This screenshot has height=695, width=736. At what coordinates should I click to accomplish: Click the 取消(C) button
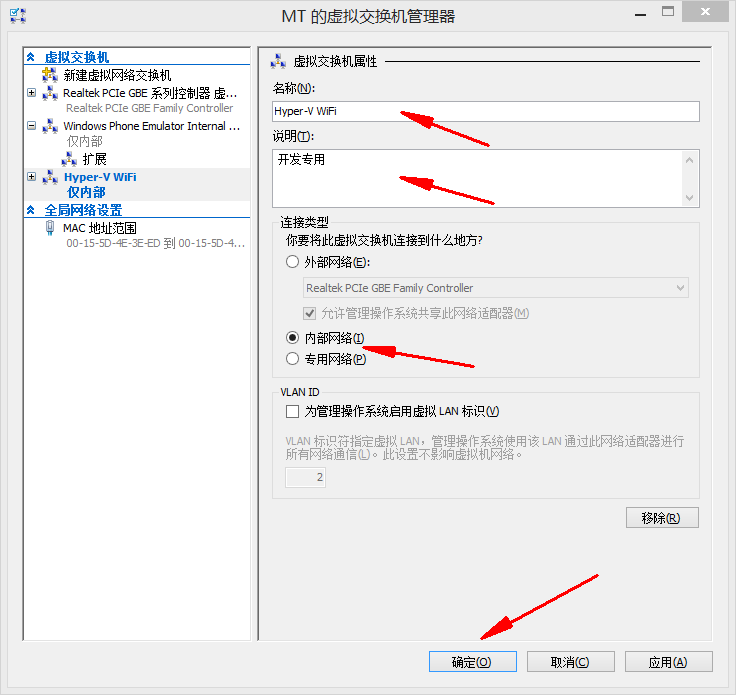[570, 662]
